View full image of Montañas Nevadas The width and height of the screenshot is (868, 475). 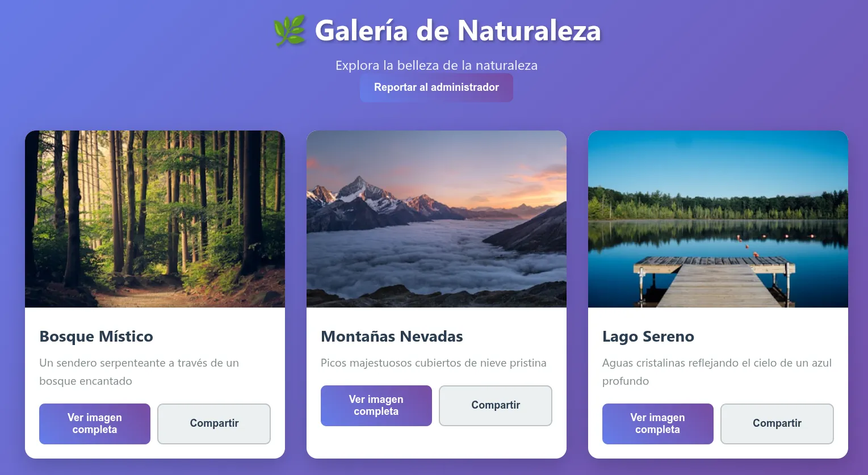(376, 406)
